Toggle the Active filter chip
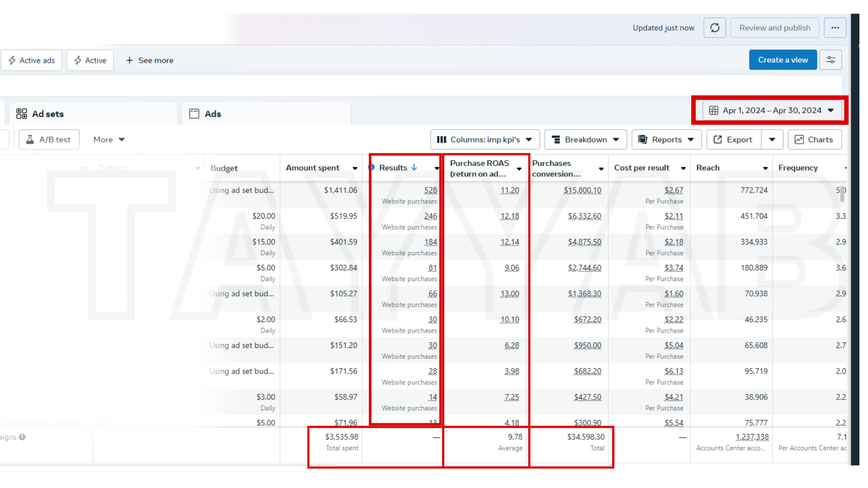 pyautogui.click(x=90, y=60)
